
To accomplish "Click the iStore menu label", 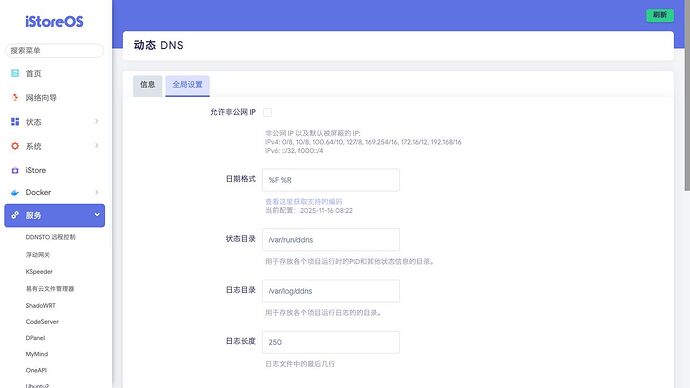I will tap(36, 170).
